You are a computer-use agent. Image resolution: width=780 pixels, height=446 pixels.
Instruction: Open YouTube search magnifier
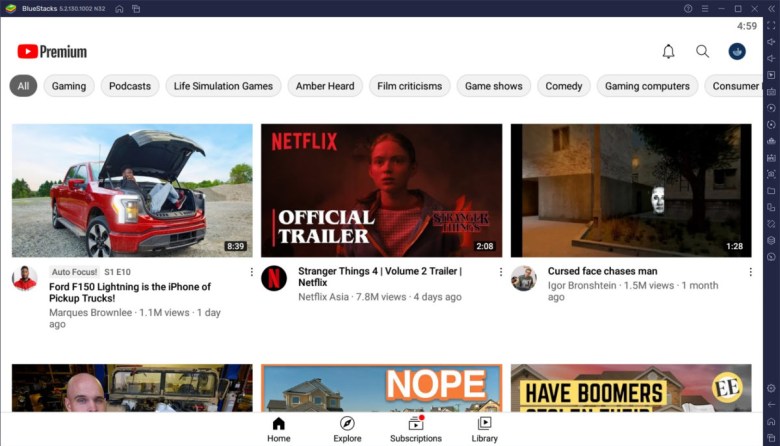pos(702,51)
